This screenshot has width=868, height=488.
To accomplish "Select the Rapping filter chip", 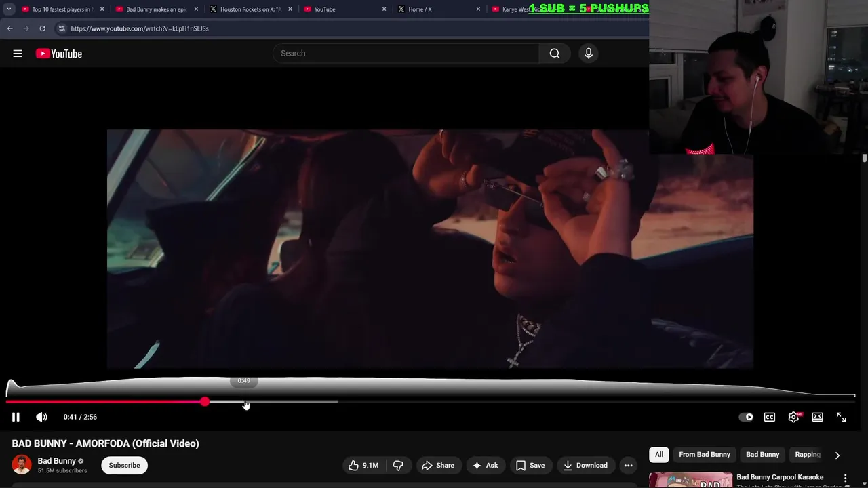I will click(x=808, y=455).
